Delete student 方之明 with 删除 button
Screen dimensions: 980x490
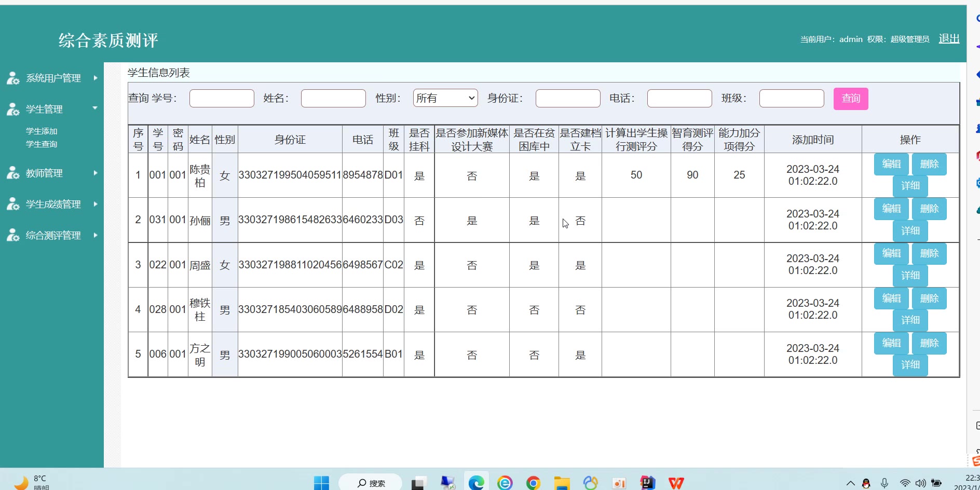click(x=929, y=343)
